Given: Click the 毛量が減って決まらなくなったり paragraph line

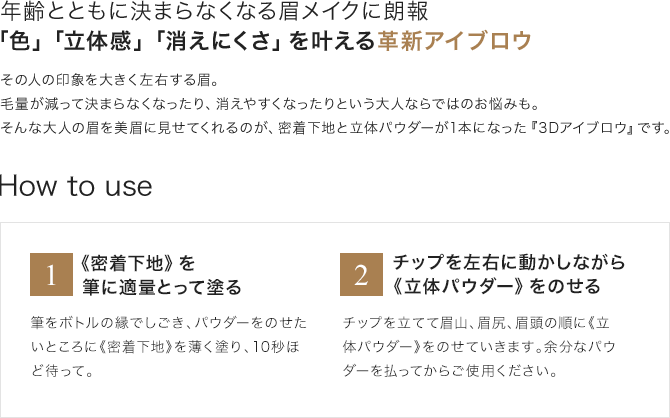Looking at the screenshot, I should click(x=270, y=104).
